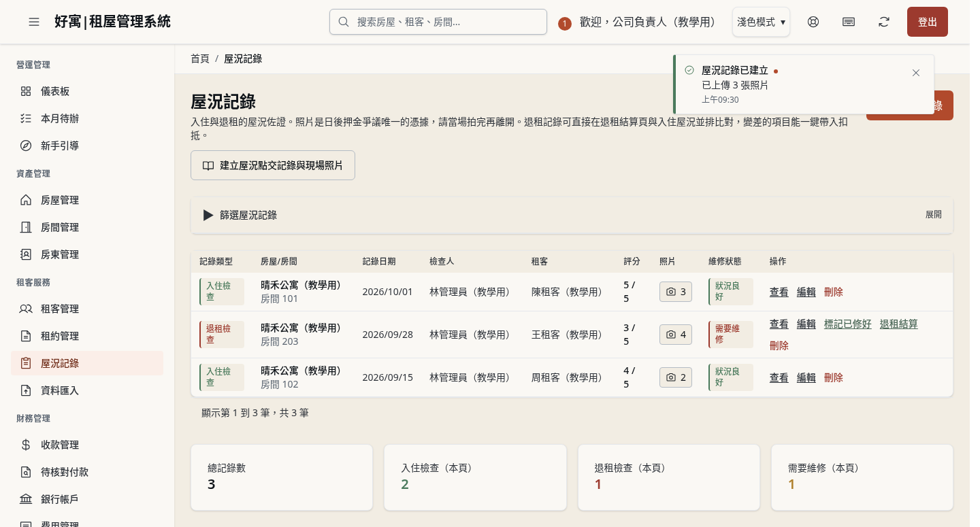Open 儀表板 from the sidebar
The height and width of the screenshot is (527, 980).
pos(87,91)
